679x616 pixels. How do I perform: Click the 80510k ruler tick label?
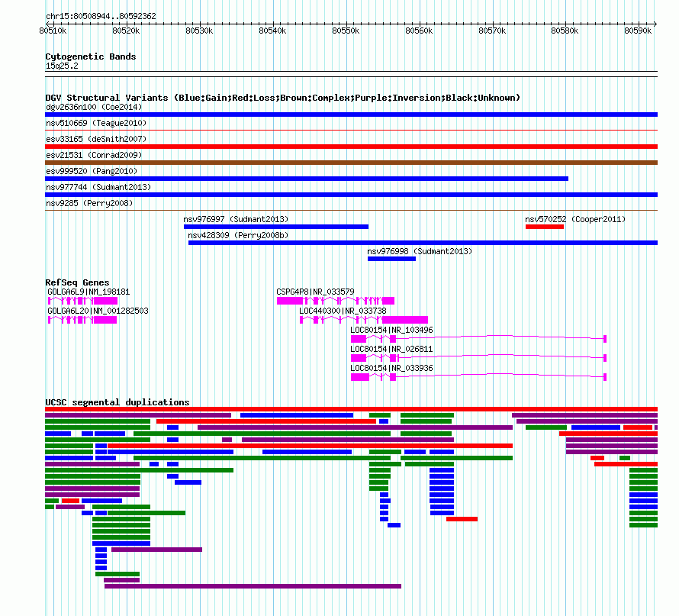53,31
